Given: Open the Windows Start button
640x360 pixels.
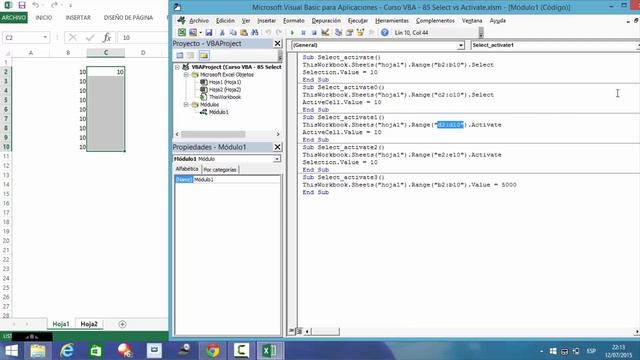Looking at the screenshot, I should tap(11, 351).
